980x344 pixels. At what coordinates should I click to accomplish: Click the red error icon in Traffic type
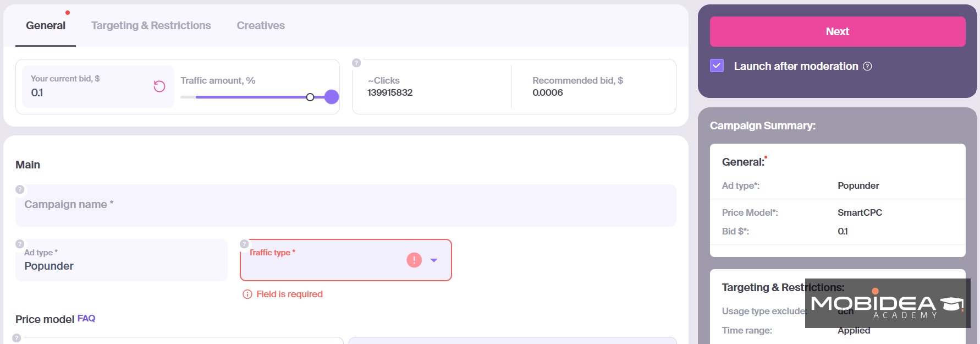(414, 260)
